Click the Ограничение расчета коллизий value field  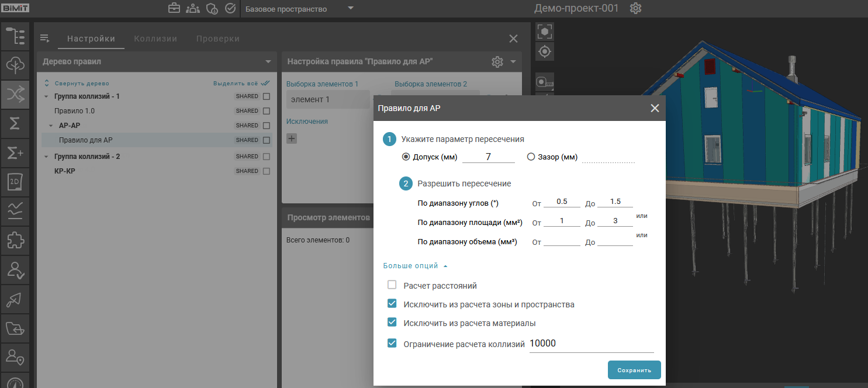(590, 344)
